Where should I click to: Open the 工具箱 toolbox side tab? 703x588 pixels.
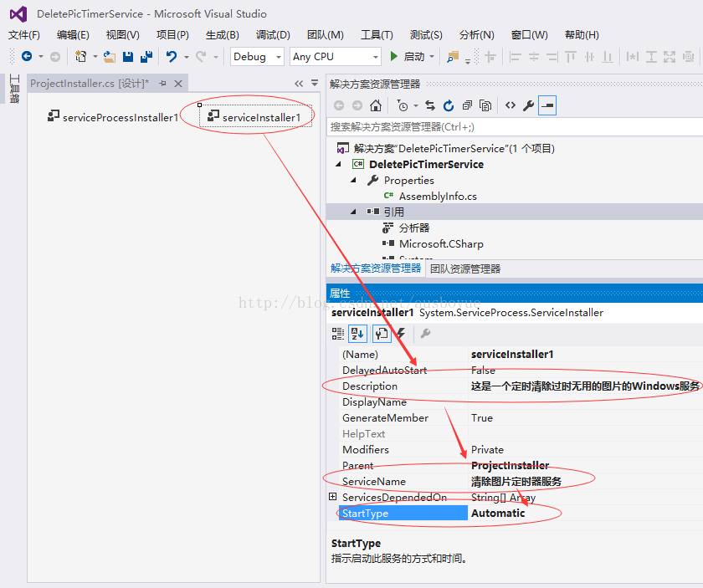click(14, 89)
